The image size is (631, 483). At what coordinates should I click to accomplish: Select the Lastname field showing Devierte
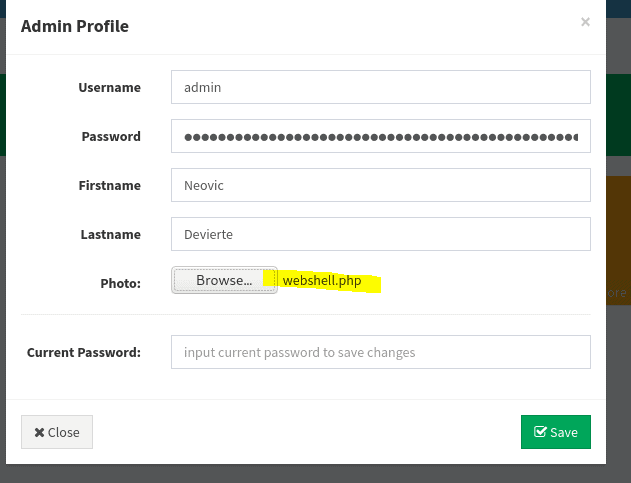(381, 234)
